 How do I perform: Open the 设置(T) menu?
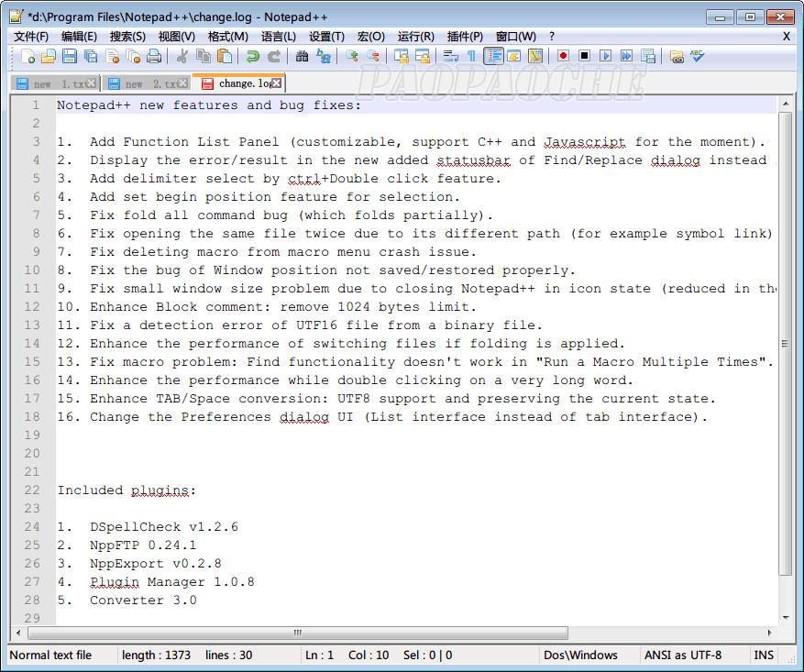point(326,37)
